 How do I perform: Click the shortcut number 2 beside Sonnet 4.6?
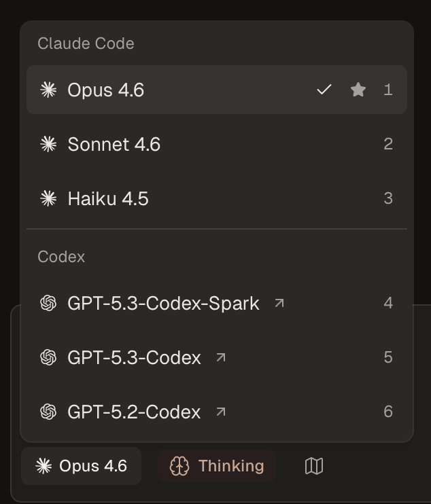pyautogui.click(x=388, y=144)
